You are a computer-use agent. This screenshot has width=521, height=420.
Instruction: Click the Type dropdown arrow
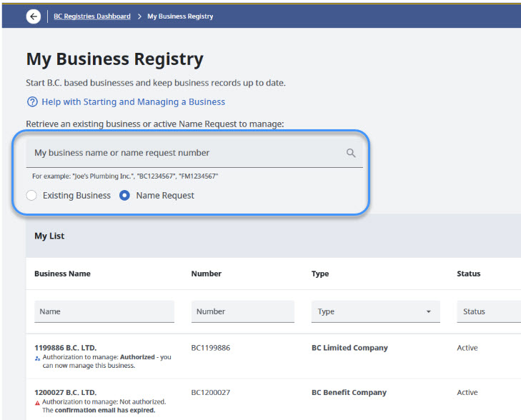428,312
